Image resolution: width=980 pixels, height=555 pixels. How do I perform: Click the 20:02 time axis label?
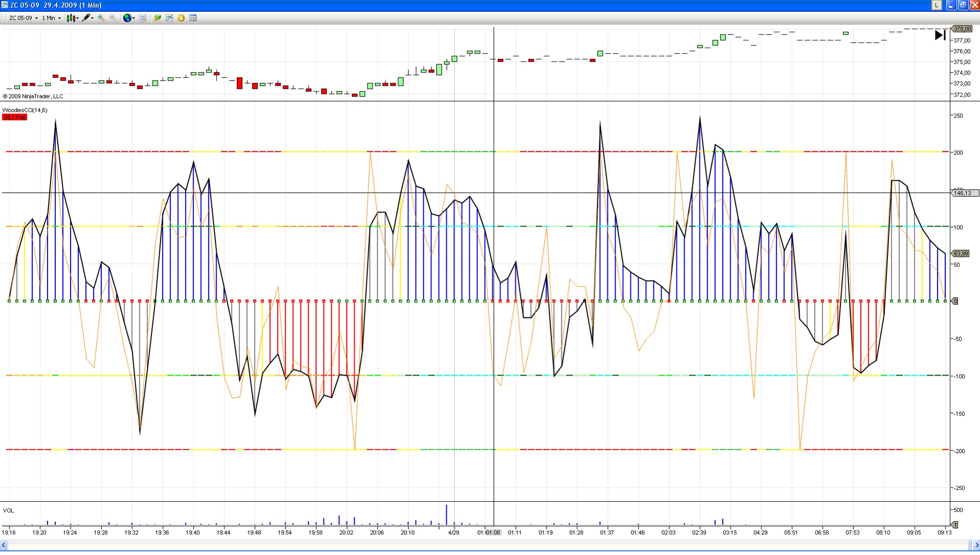coord(346,532)
